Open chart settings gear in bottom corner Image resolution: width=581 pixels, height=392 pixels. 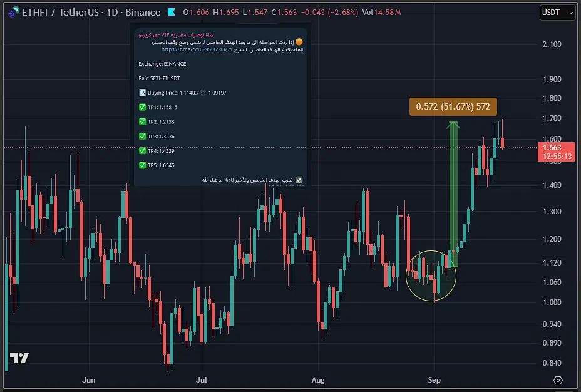(x=558, y=380)
